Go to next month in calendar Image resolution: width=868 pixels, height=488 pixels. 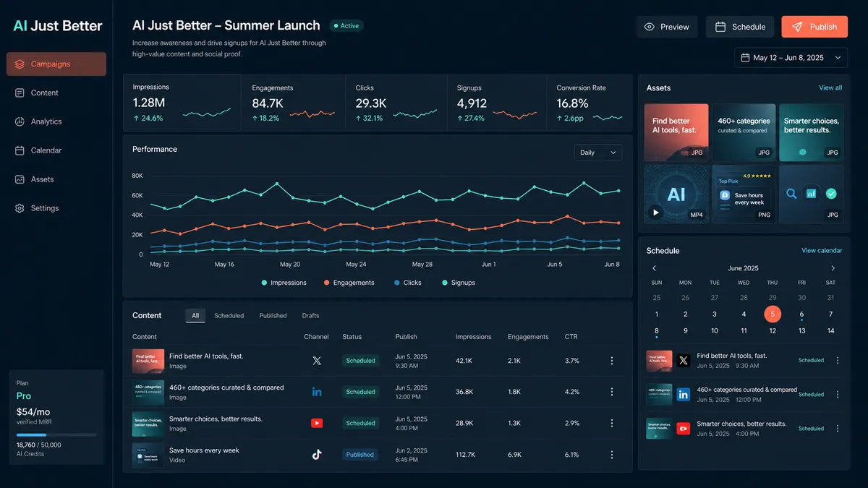pyautogui.click(x=833, y=268)
